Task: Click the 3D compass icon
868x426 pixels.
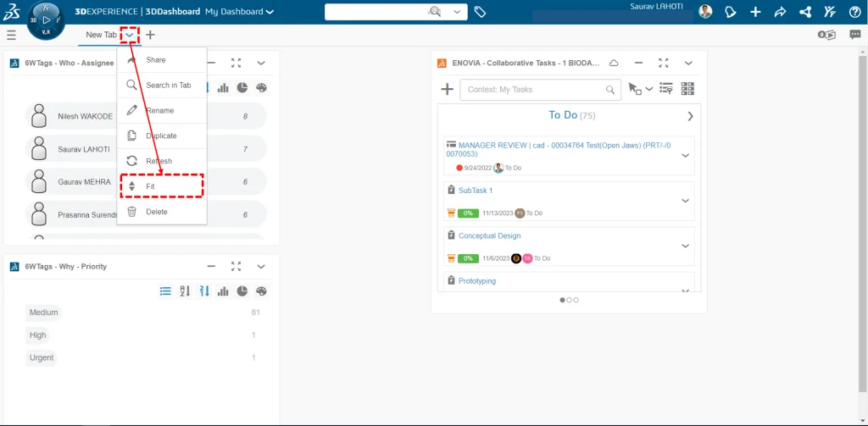Action: [x=46, y=20]
